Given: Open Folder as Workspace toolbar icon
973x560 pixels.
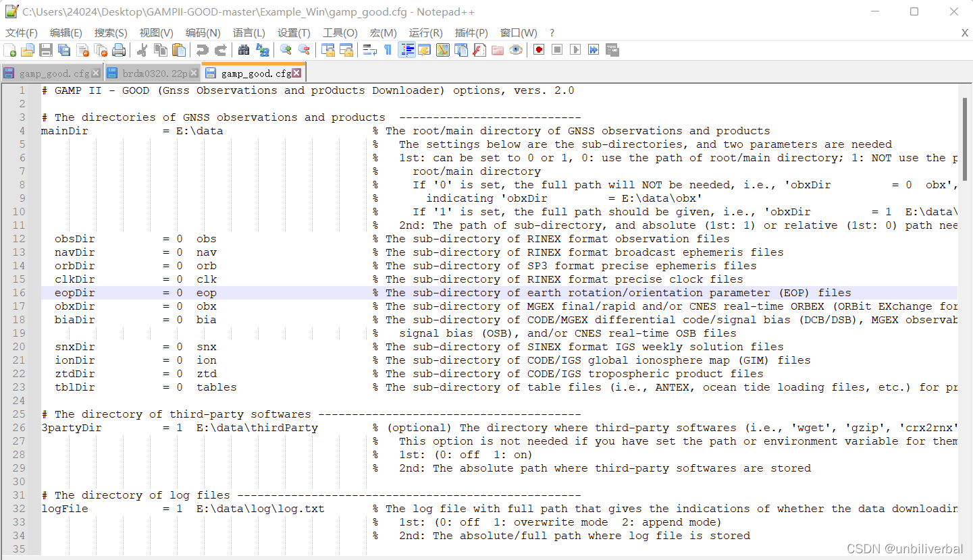Looking at the screenshot, I should [498, 50].
